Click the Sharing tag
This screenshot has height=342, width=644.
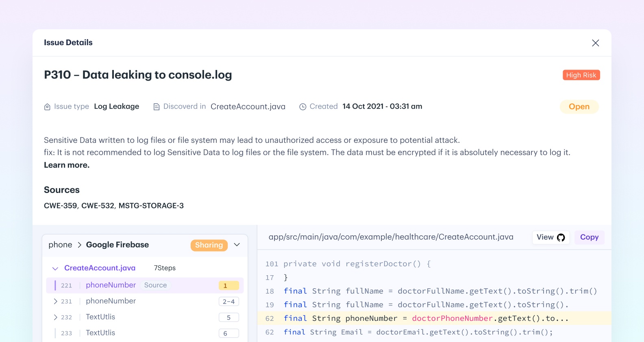pos(209,245)
